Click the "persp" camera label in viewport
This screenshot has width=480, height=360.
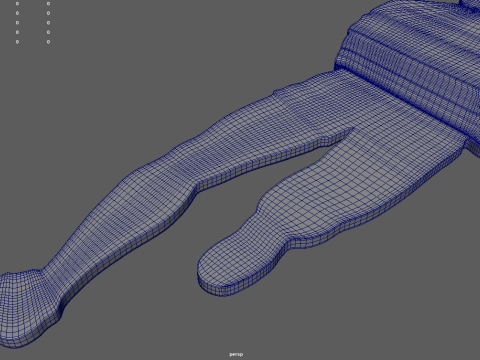click(236, 354)
